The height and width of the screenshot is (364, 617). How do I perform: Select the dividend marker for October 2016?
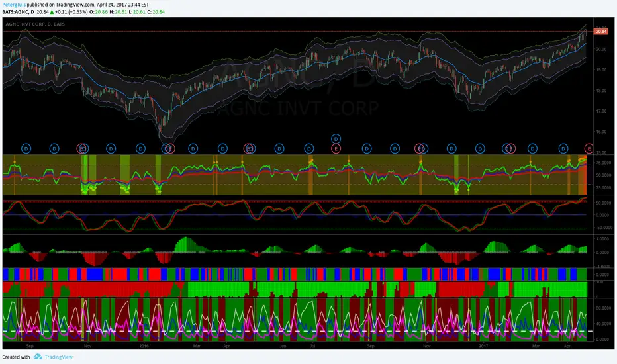[x=395, y=149]
